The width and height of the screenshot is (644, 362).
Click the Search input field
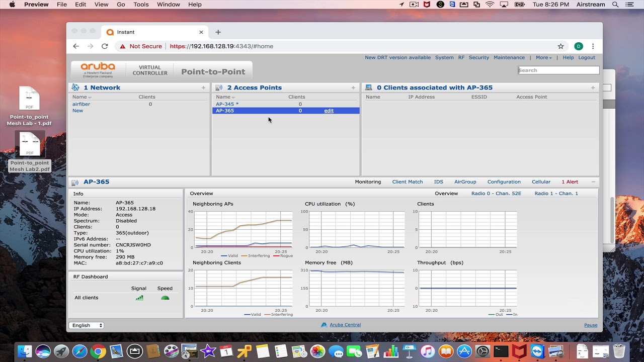(x=558, y=70)
